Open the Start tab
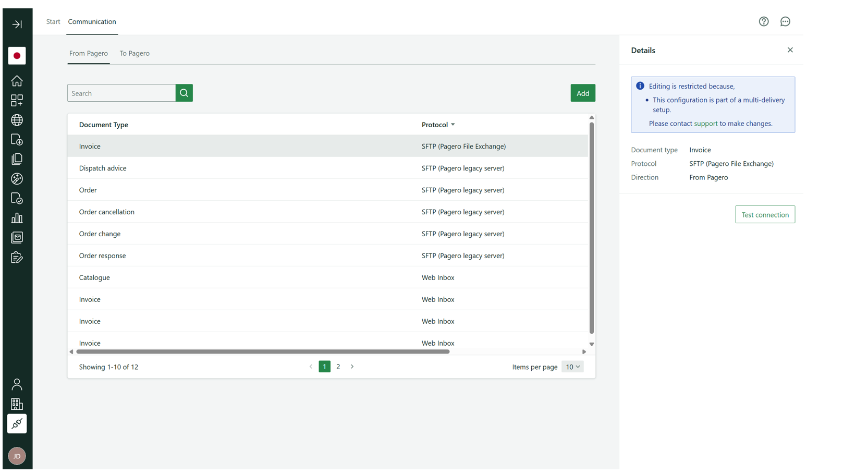868x474 pixels. click(x=53, y=21)
